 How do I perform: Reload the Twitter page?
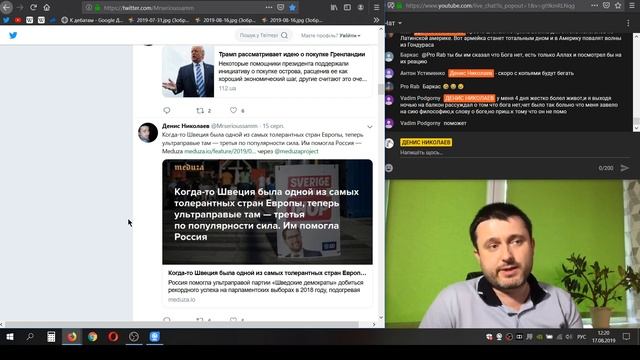[33, 7]
